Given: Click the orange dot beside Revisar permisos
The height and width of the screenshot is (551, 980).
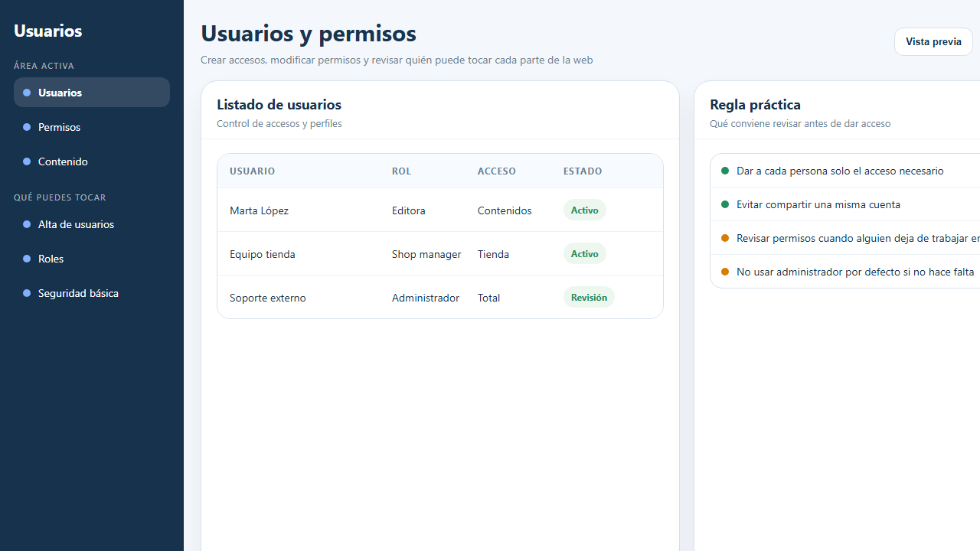Looking at the screenshot, I should tap(724, 237).
